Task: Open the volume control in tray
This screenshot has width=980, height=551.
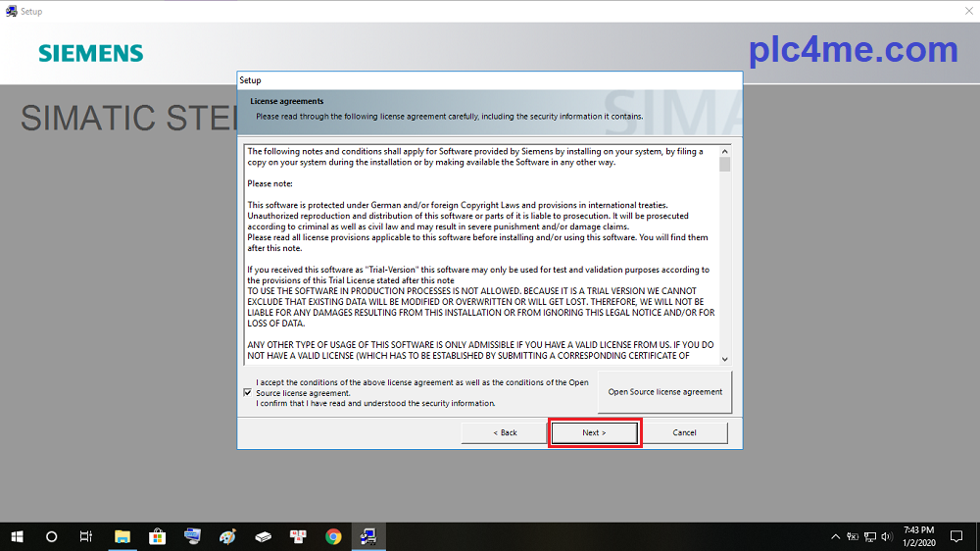Action: [886, 536]
